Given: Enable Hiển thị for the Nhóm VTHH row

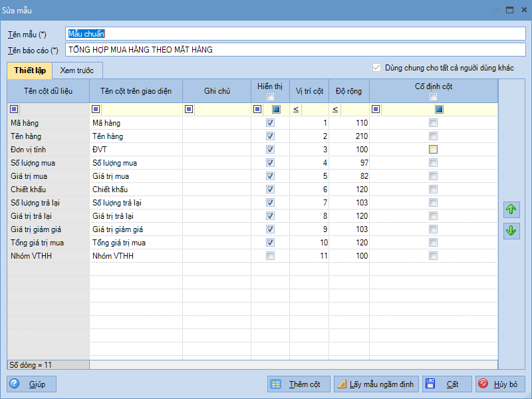Looking at the screenshot, I should (270, 256).
